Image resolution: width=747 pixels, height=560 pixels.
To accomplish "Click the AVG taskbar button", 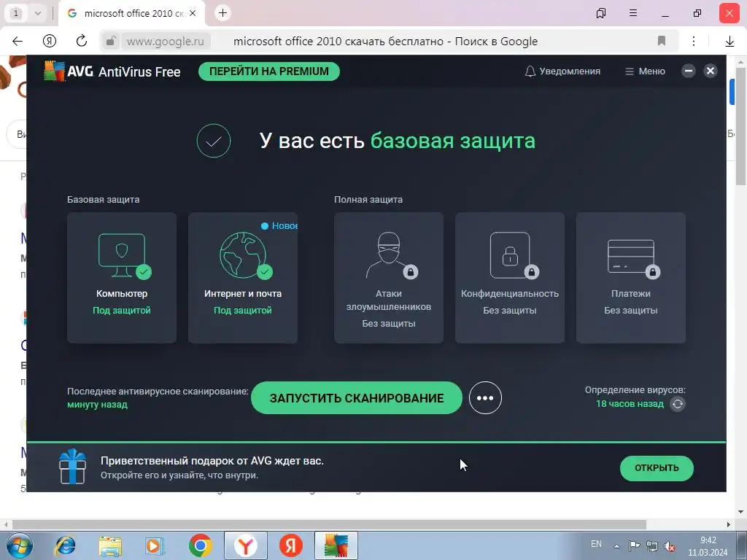I will 336,545.
